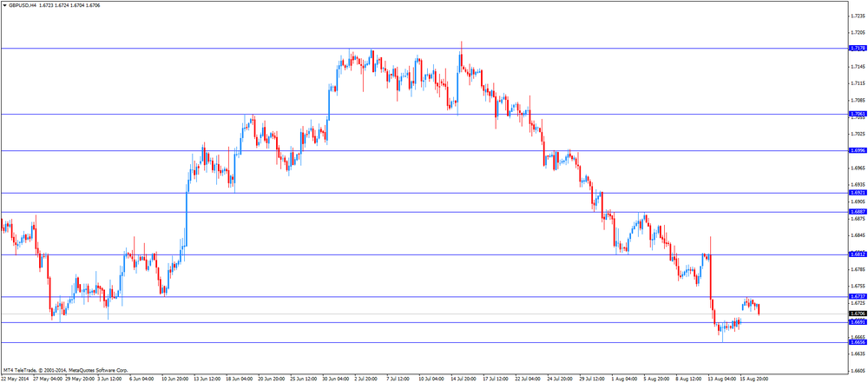Click the 22 Jul 04:00 time axis label
The height and width of the screenshot is (383, 868).
[528, 380]
